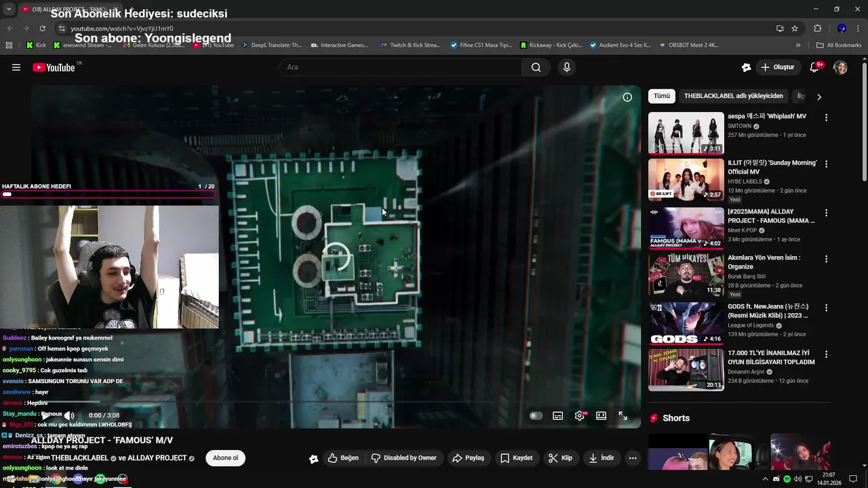Viewport: 868px width, 488px height.
Task: Open options for aespa Whiplash video
Action: (x=826, y=117)
